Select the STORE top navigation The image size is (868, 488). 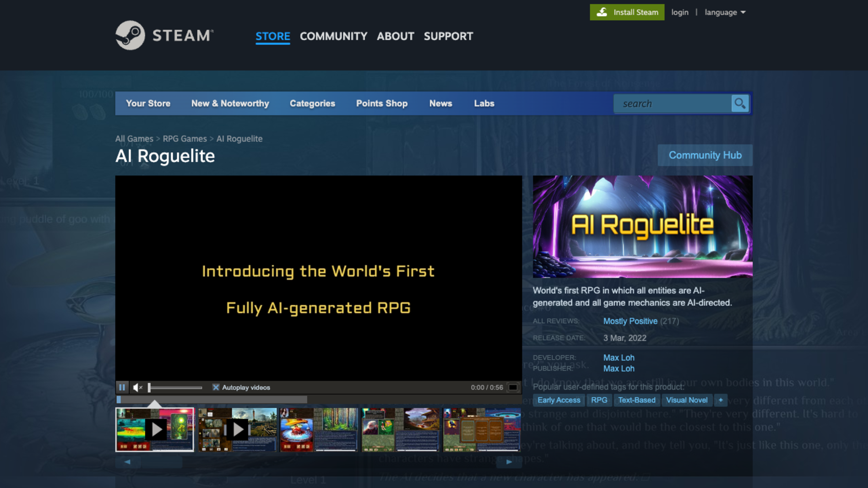pyautogui.click(x=273, y=36)
